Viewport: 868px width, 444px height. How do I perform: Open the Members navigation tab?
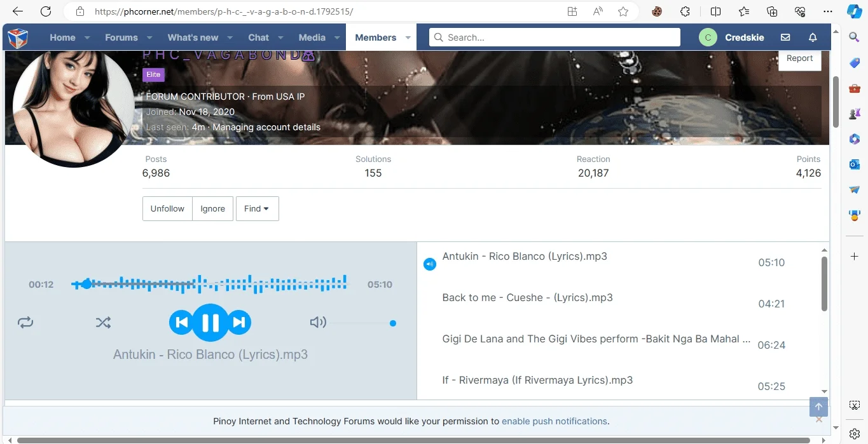pos(376,37)
